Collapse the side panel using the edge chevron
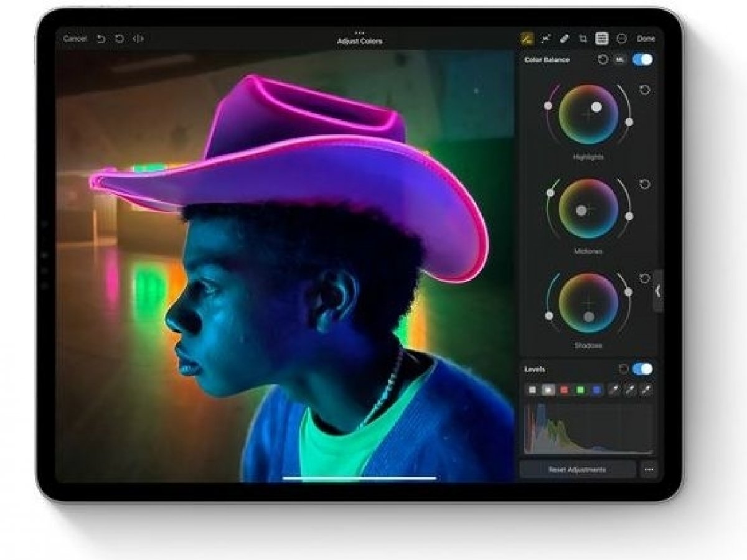The width and height of the screenshot is (747, 560). (657, 291)
